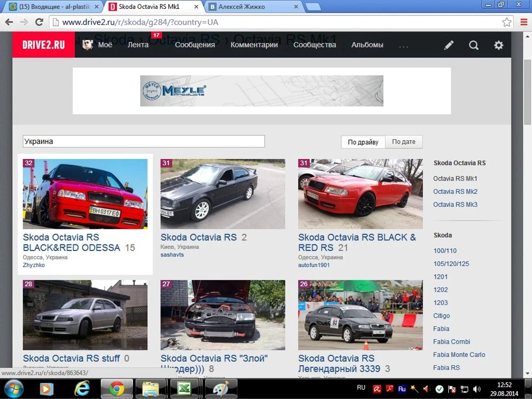Open the Моё menu item
Viewport: 532px width, 399px height.
(x=105, y=45)
